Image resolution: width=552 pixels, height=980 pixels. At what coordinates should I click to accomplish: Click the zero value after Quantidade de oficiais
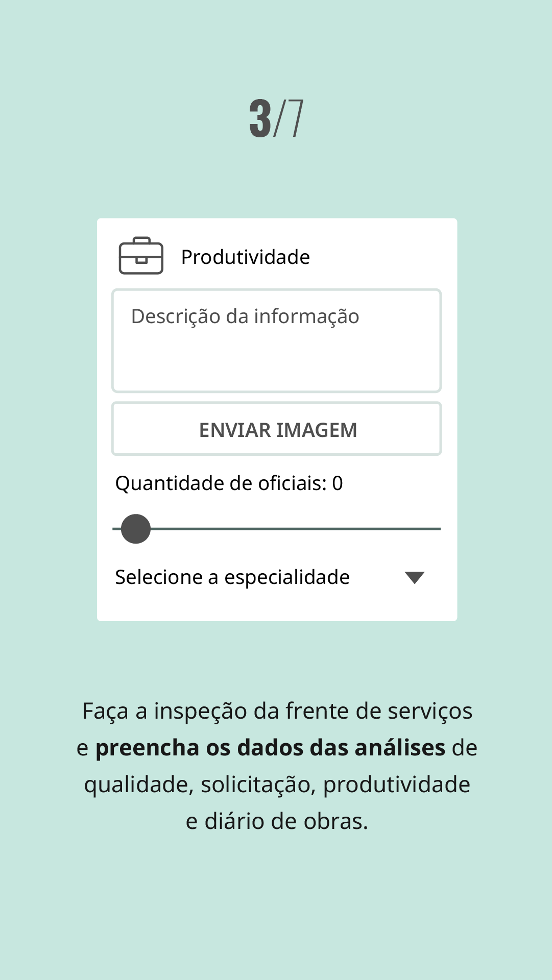[x=338, y=483]
